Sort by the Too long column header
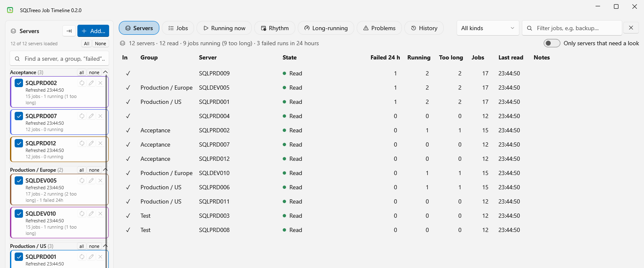This screenshot has height=268, width=644. pos(451,57)
